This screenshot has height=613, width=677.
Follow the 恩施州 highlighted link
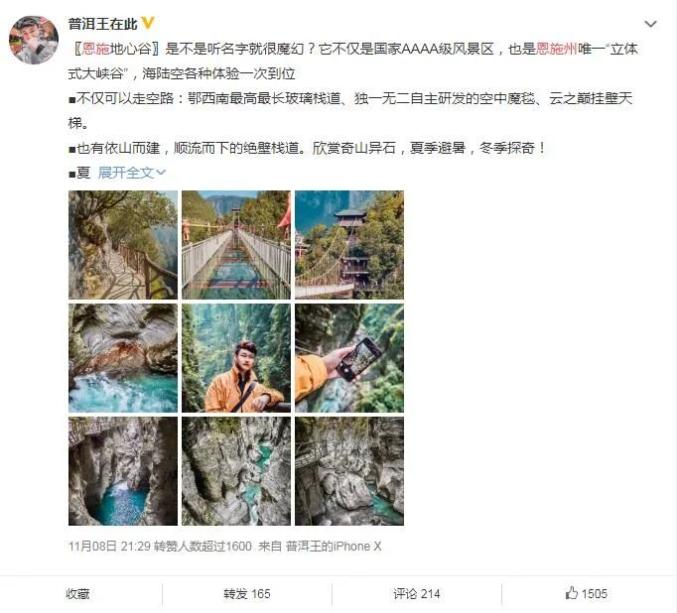pos(557,49)
